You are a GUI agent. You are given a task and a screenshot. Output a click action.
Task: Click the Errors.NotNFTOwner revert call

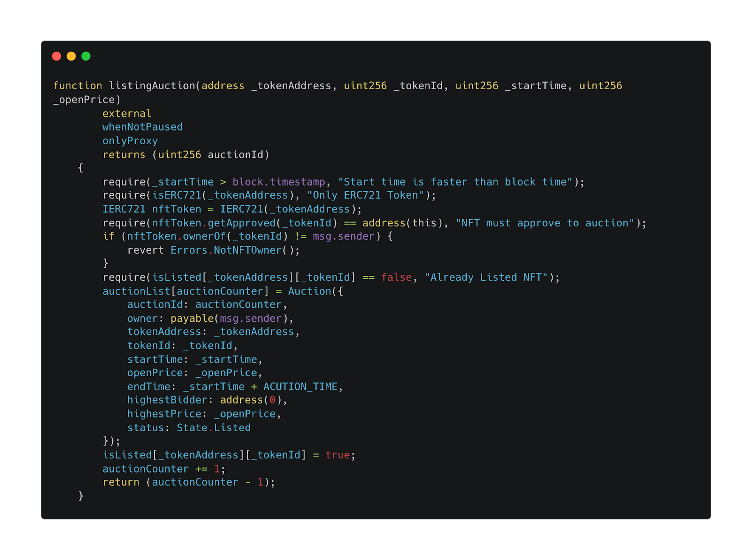pos(226,250)
